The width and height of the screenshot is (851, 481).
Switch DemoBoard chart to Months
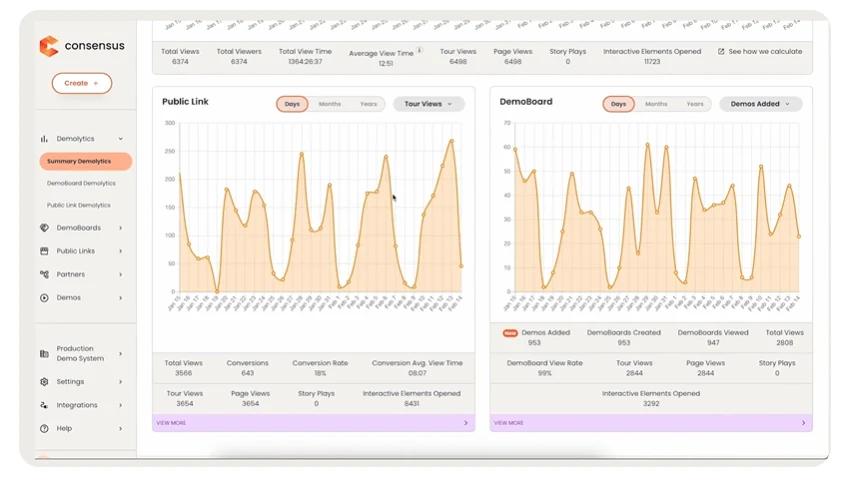pos(656,104)
